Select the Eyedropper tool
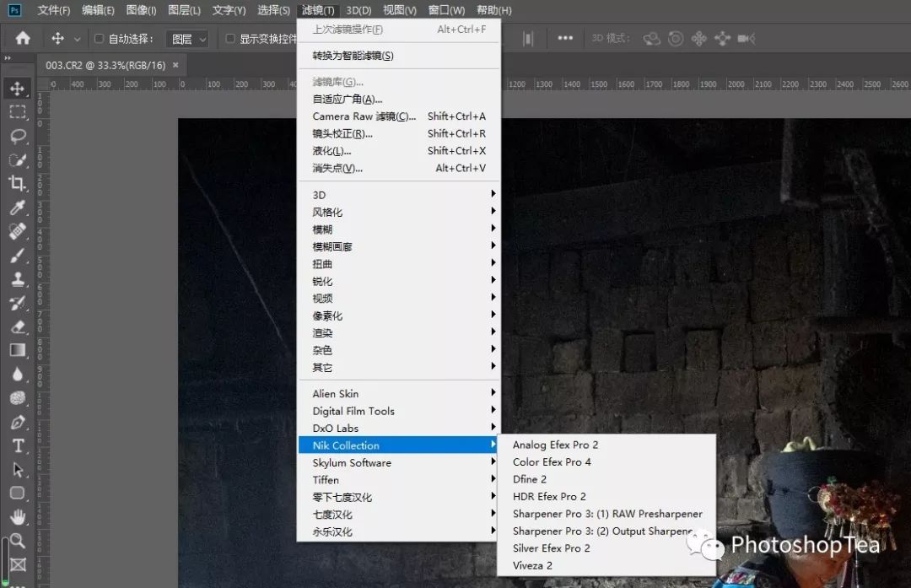The width and height of the screenshot is (911, 588). [18, 208]
